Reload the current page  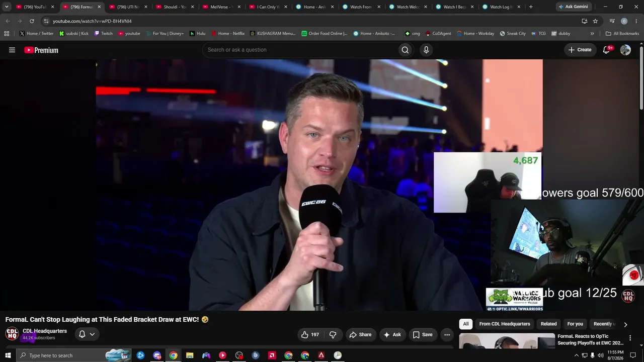(x=32, y=21)
